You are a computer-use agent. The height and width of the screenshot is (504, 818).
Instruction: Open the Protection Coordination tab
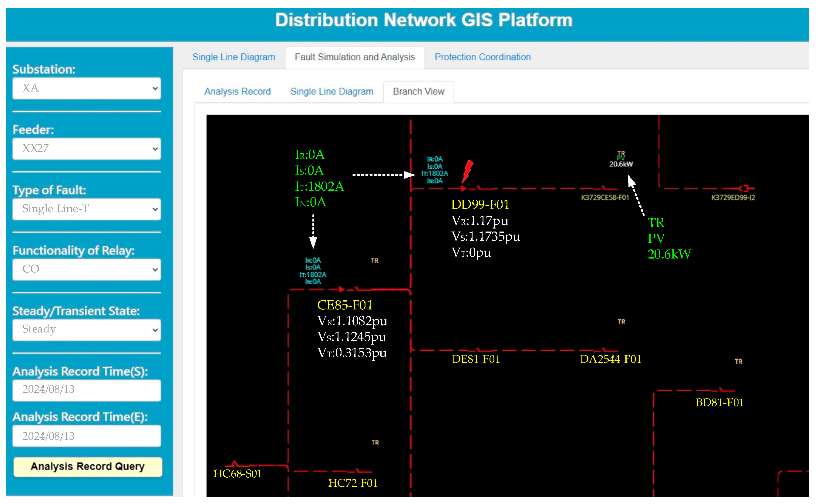483,57
